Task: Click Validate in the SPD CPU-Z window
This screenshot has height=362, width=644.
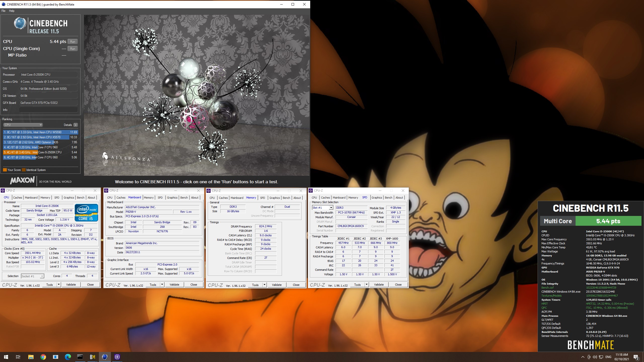Action: (x=379, y=285)
